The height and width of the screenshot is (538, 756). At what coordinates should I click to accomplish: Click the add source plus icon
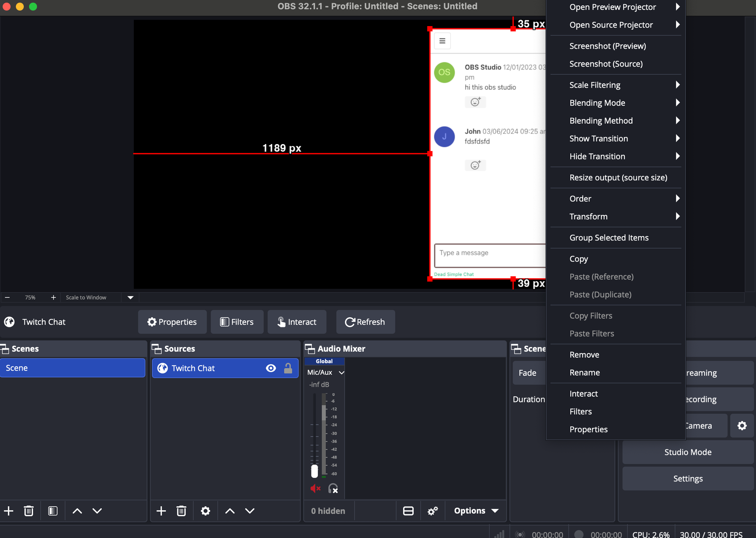point(161,511)
